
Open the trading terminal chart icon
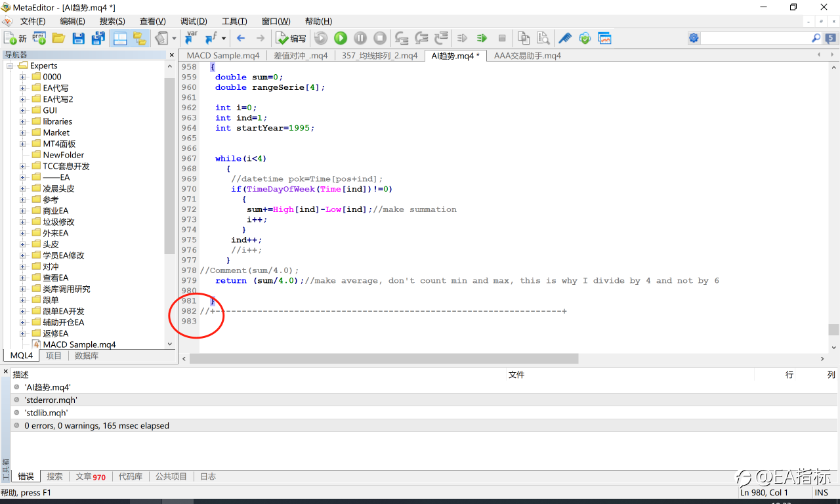click(x=604, y=39)
